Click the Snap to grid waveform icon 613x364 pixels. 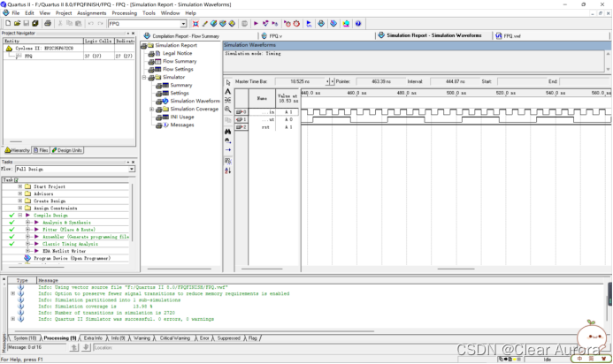point(228,161)
